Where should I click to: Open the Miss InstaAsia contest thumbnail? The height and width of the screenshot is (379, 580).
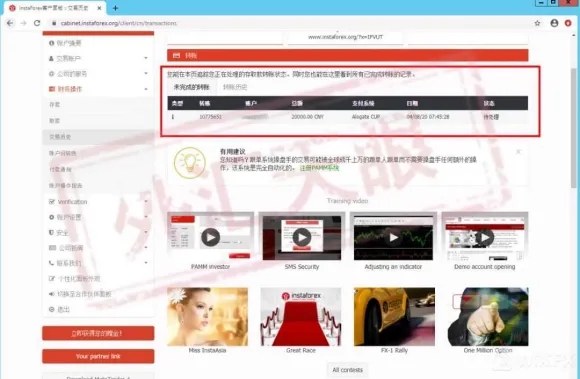(208, 317)
